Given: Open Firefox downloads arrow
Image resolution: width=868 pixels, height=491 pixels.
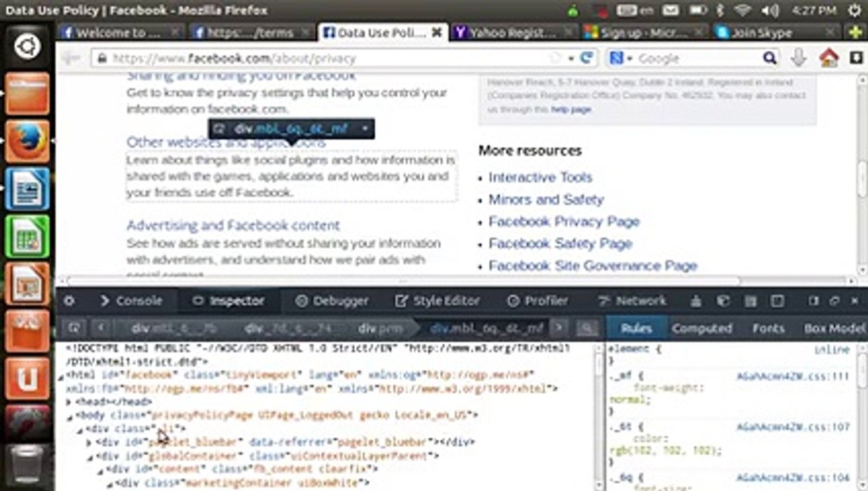Looking at the screenshot, I should [798, 58].
